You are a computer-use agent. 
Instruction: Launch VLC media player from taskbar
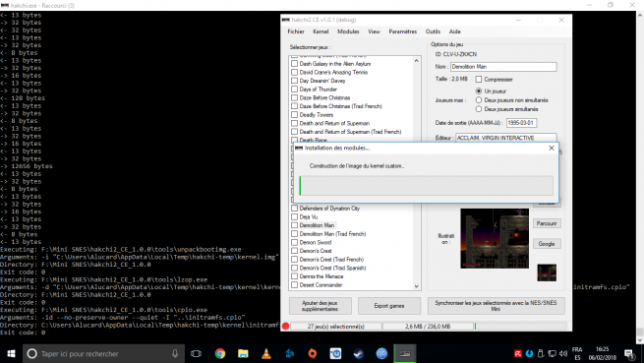pos(266,353)
